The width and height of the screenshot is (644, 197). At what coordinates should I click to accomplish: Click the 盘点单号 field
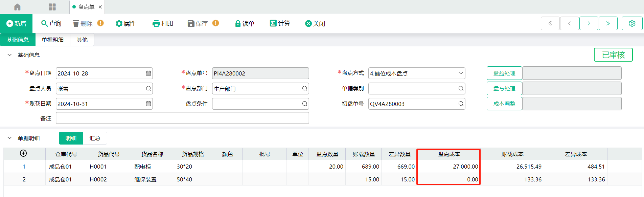pyautogui.click(x=260, y=73)
